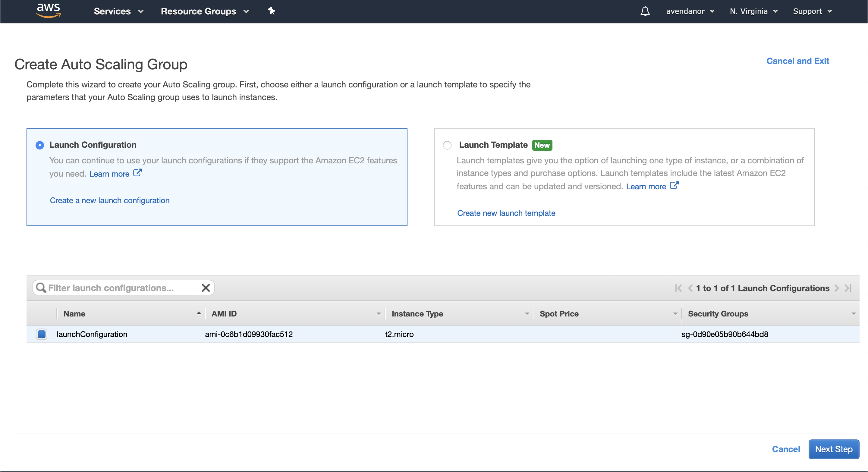Viewport: 868px width, 472px height.
Task: Click next page arrow in pagination
Action: coord(837,288)
